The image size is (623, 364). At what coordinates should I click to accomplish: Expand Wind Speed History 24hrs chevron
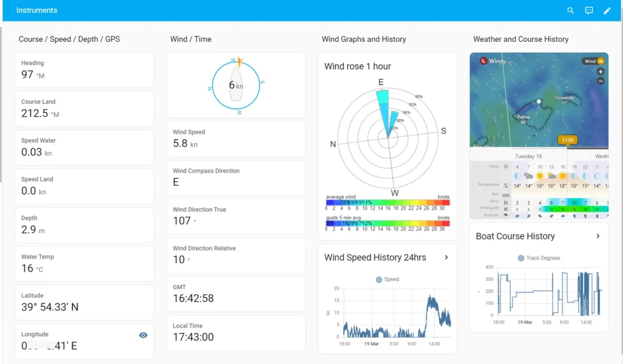(446, 258)
